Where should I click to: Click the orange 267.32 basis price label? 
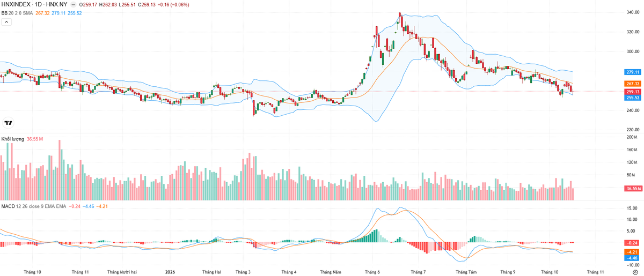pyautogui.click(x=633, y=84)
